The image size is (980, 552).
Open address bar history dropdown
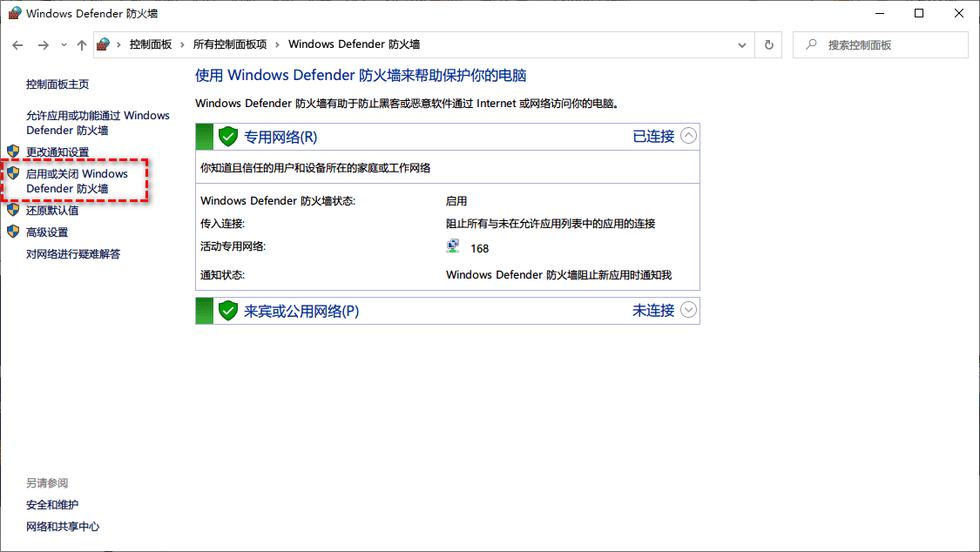point(742,45)
